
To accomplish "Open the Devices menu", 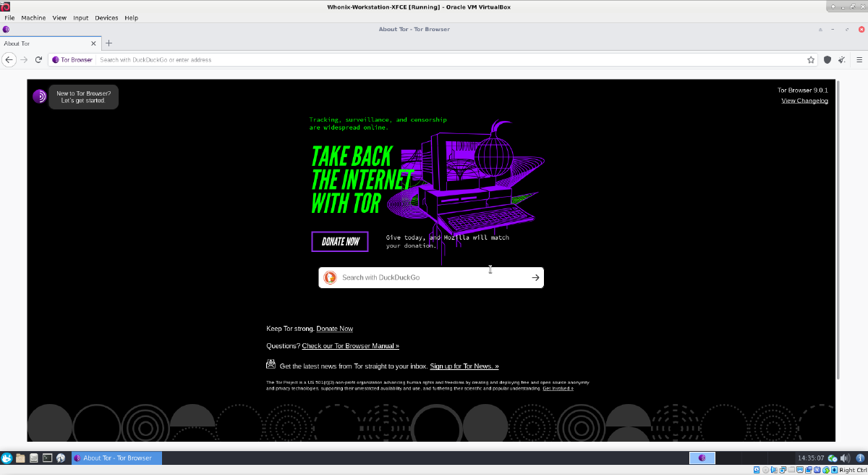I will pos(106,17).
